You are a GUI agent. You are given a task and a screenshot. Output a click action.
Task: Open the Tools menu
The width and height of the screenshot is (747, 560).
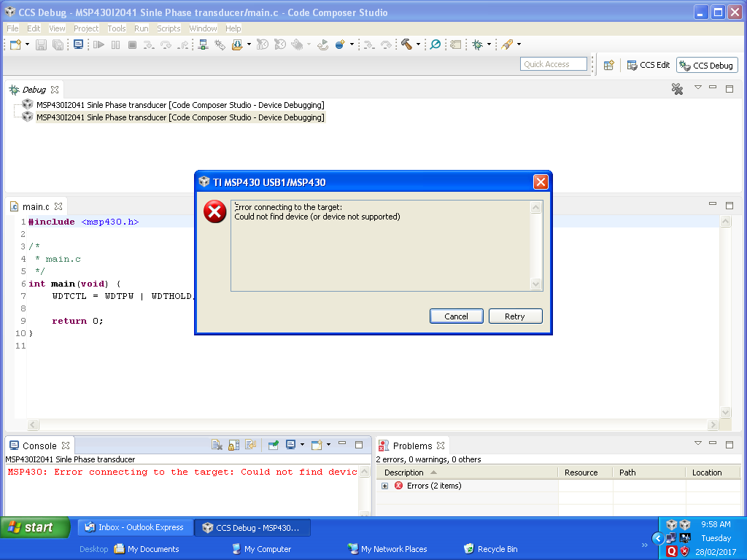[x=117, y=28]
